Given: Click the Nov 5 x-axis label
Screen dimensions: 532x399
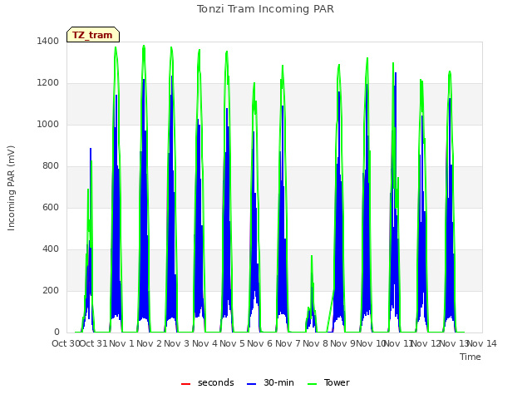Looking at the screenshot, I should (x=232, y=343).
